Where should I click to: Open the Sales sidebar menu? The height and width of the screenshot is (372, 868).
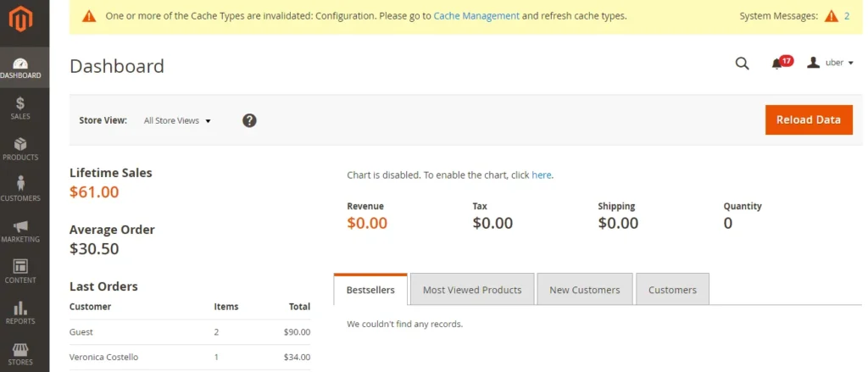pos(21,108)
